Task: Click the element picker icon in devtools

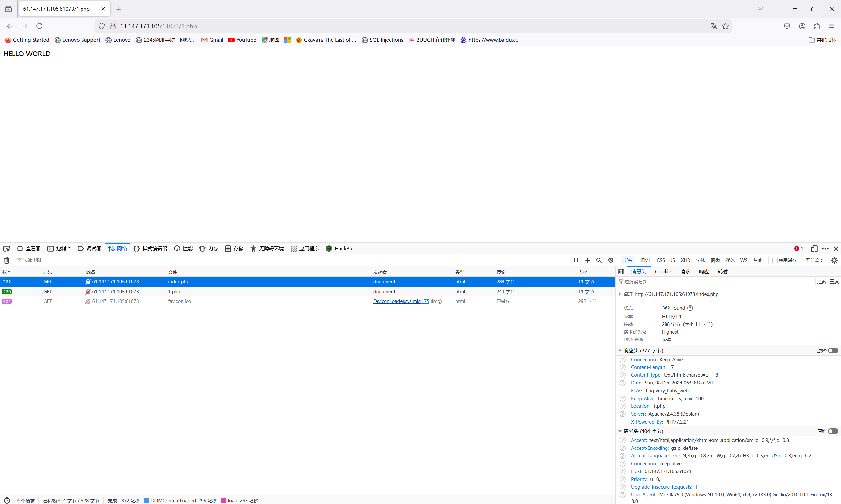Action: (x=7, y=248)
